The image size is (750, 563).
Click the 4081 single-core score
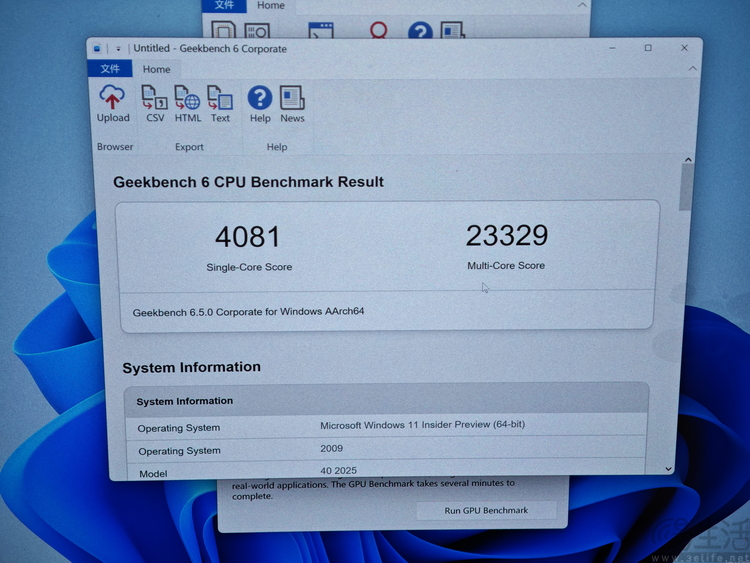[x=248, y=237]
